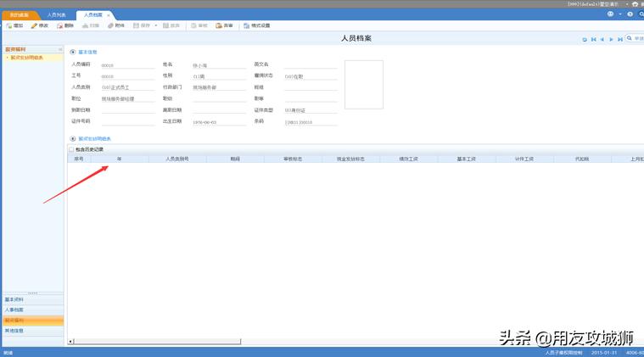The image size is (644, 357).
Task: Open the dropdown arrow next to 保存
Action: (155, 25)
